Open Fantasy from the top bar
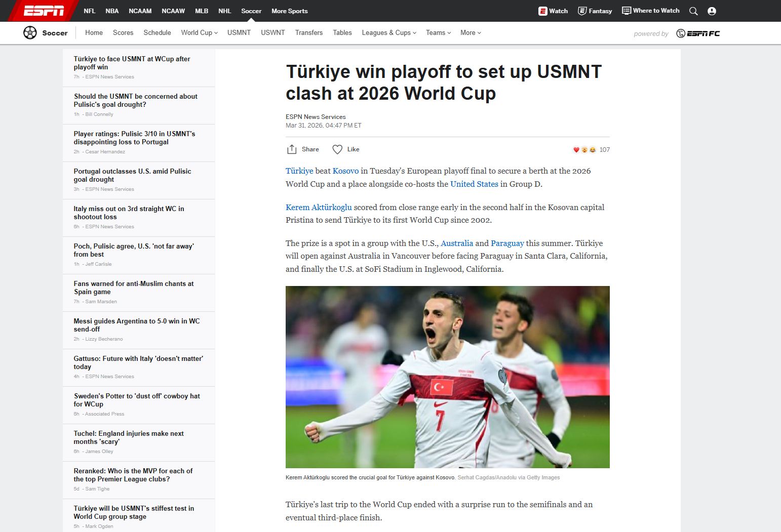This screenshot has width=781, height=532. click(595, 11)
